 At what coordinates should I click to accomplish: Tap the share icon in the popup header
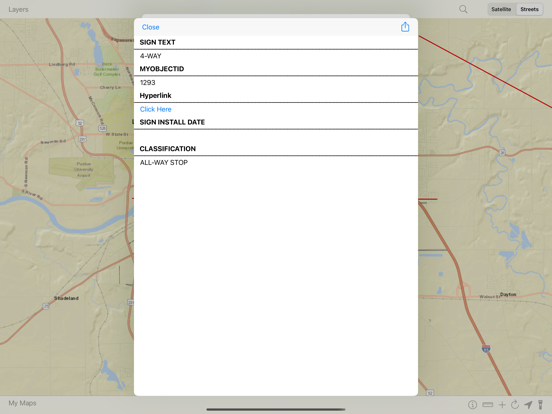coord(405,27)
